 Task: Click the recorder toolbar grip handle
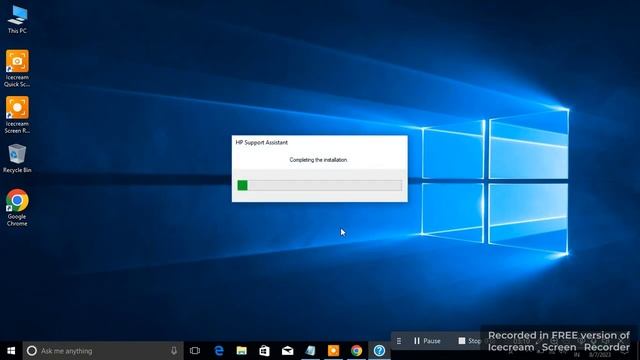click(399, 341)
